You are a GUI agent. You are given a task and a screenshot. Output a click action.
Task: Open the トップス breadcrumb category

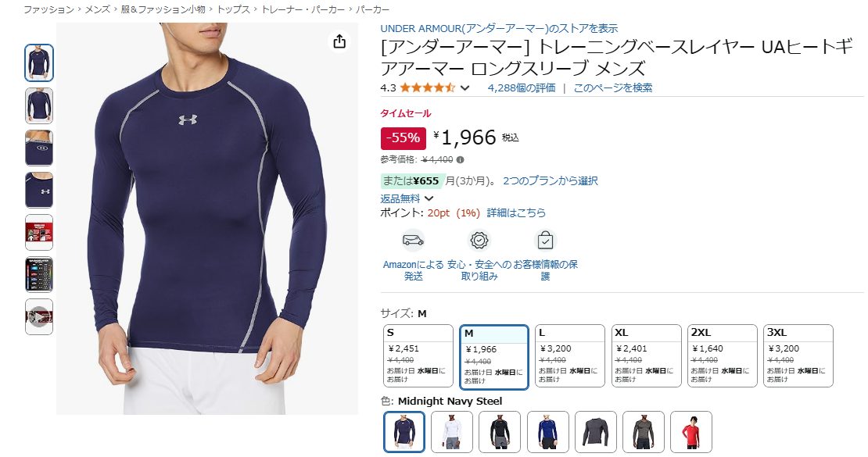[x=233, y=9]
